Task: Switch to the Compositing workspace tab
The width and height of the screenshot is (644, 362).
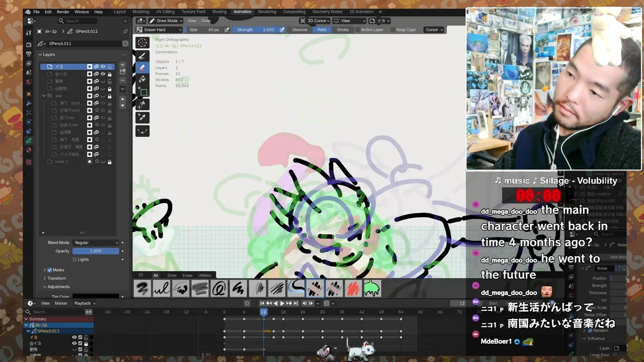Action: 294,12
